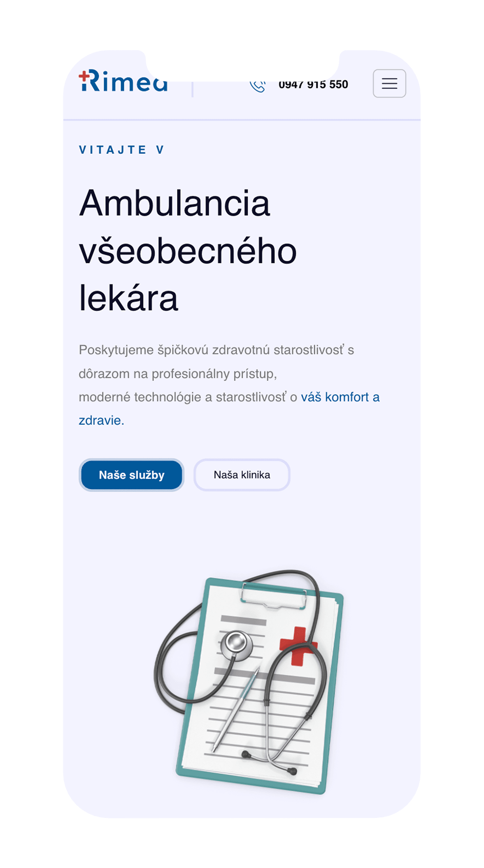This screenshot has height=868, width=484.
Task: Follow the 'váš komfort a' link
Action: (x=340, y=397)
